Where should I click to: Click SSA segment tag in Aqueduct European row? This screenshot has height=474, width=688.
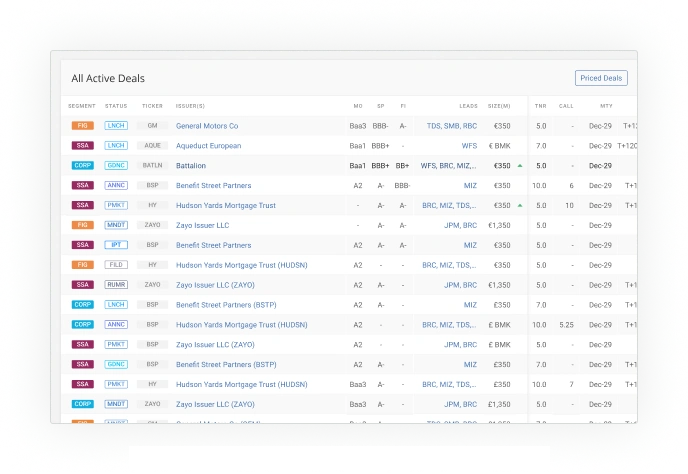click(x=82, y=145)
